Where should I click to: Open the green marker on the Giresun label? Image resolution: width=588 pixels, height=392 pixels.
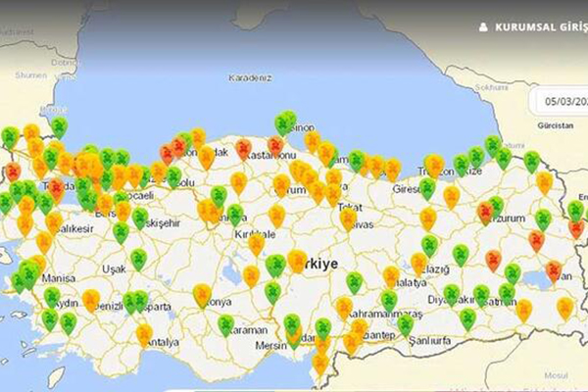click(x=427, y=188)
